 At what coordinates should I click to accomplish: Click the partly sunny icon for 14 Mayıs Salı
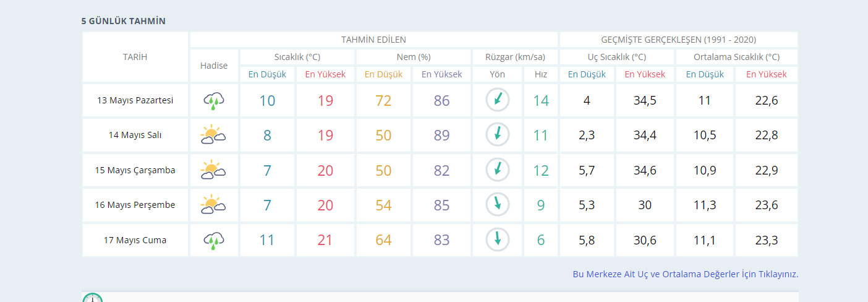(213, 135)
